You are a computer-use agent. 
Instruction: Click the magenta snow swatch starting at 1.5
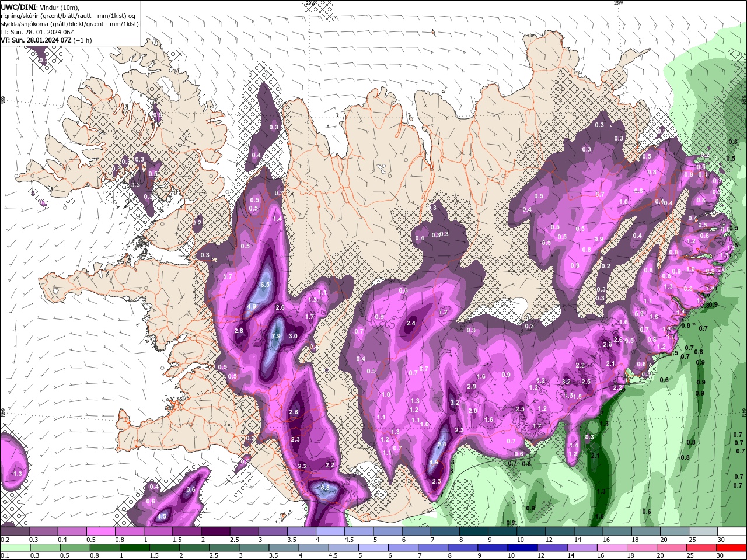[x=187, y=531]
